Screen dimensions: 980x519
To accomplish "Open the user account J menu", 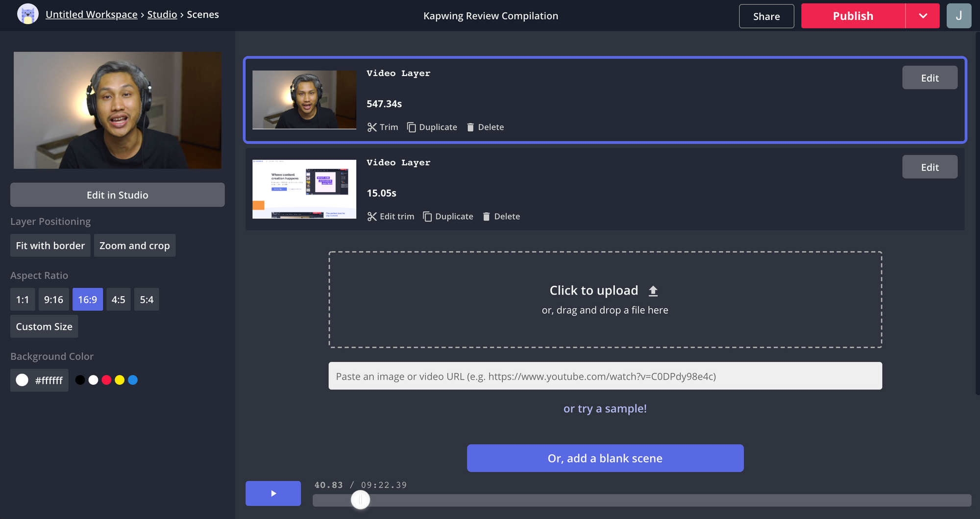I will click(x=958, y=16).
